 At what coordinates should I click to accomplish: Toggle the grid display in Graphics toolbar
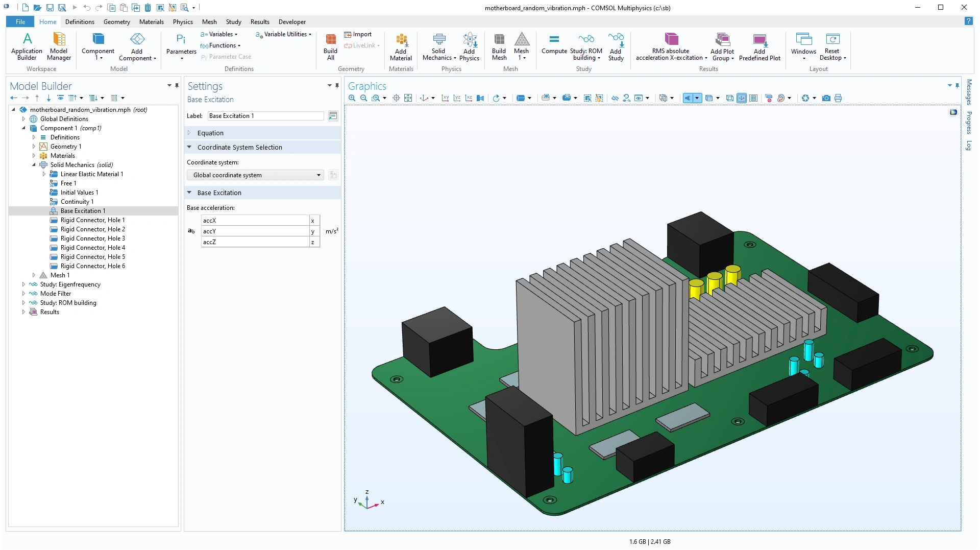(753, 98)
